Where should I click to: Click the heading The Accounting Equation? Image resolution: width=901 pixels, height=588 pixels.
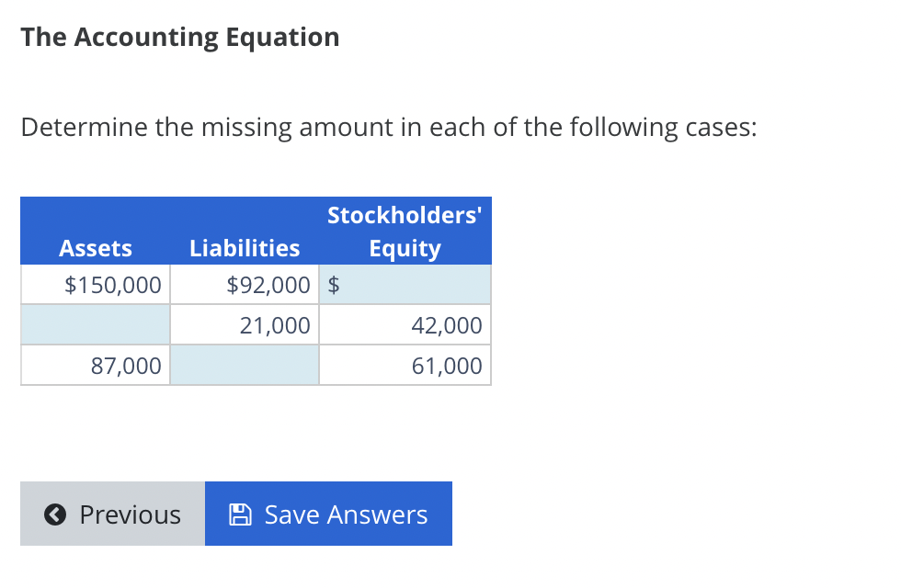[180, 37]
